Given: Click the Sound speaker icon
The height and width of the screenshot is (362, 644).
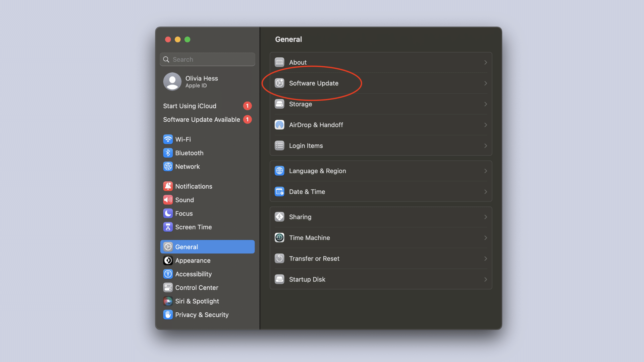Looking at the screenshot, I should coord(168,200).
